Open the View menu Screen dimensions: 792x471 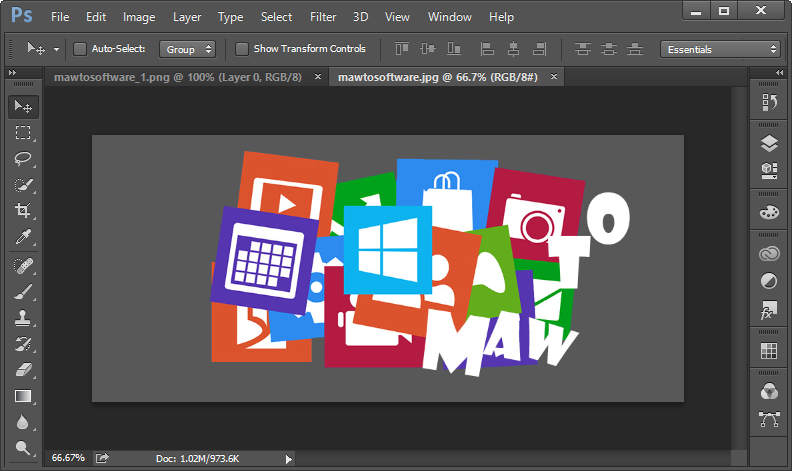pyautogui.click(x=397, y=17)
